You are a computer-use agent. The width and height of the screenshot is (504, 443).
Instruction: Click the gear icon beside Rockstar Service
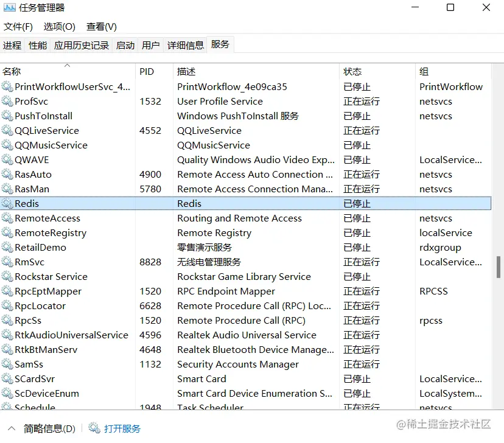click(x=7, y=277)
